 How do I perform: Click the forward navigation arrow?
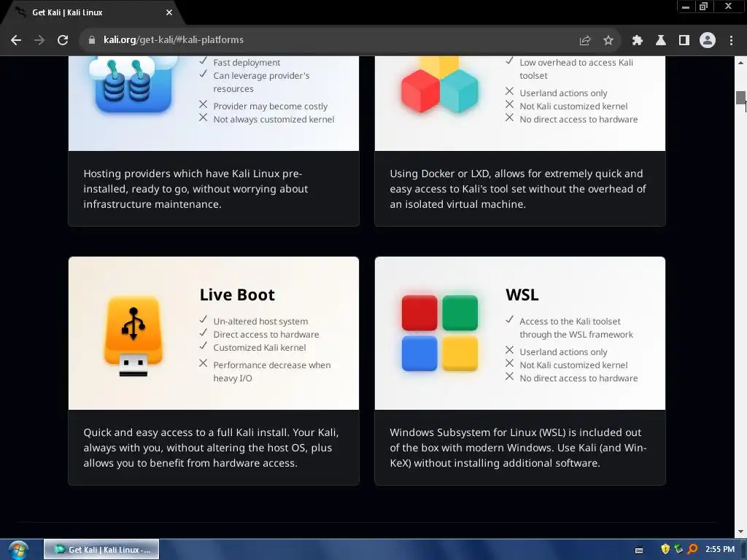[x=39, y=40]
